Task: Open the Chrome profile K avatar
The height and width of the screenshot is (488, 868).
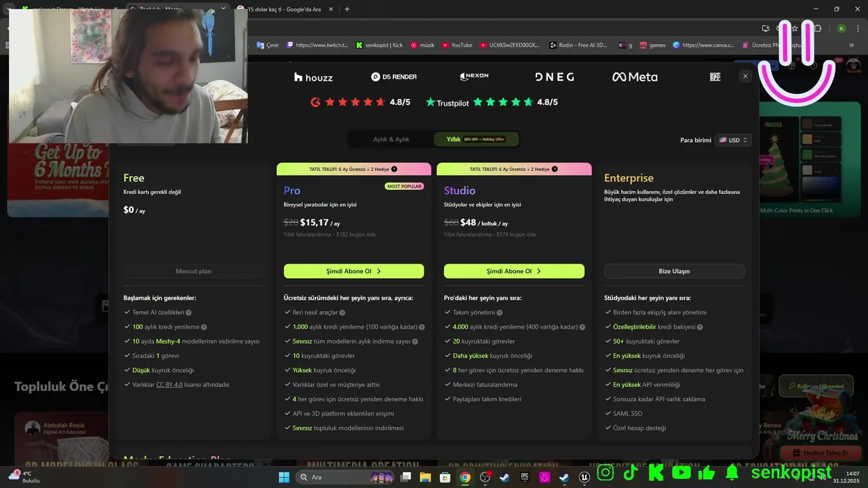Action: 842,28
